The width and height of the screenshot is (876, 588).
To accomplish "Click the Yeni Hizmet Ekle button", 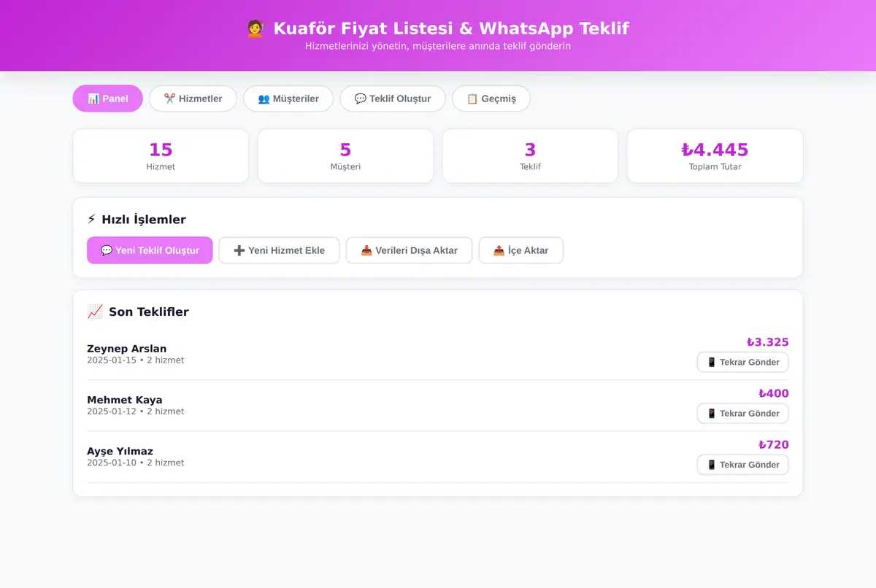I will point(279,250).
